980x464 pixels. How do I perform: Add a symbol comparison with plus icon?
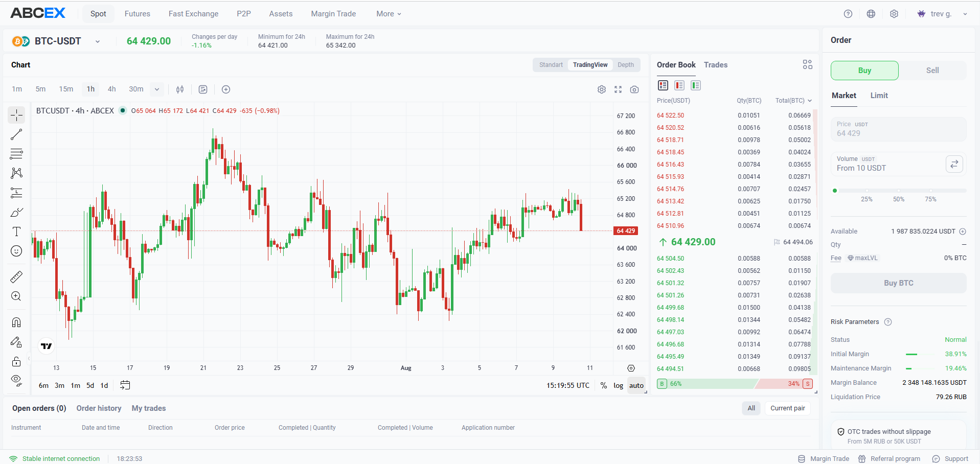226,89
